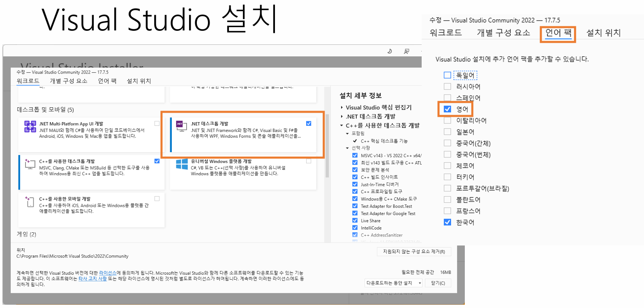Viewport: 644px width, 308px height.
Task: Uncheck Test Adapter for Boost.Test checkbox
Action: (x=355, y=206)
